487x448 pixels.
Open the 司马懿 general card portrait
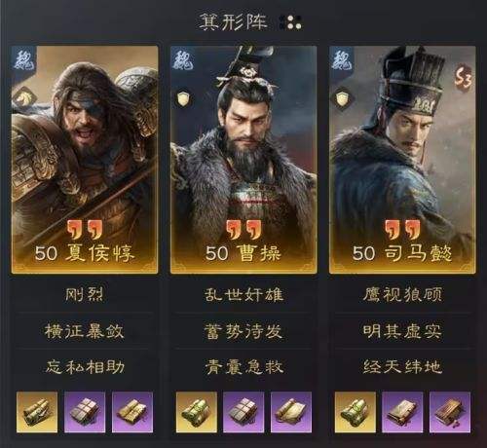tap(402, 160)
